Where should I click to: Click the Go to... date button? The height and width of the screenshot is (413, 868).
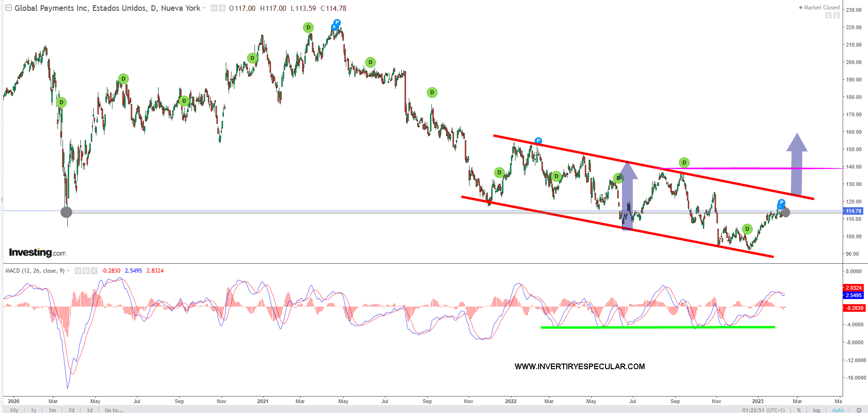point(114,410)
